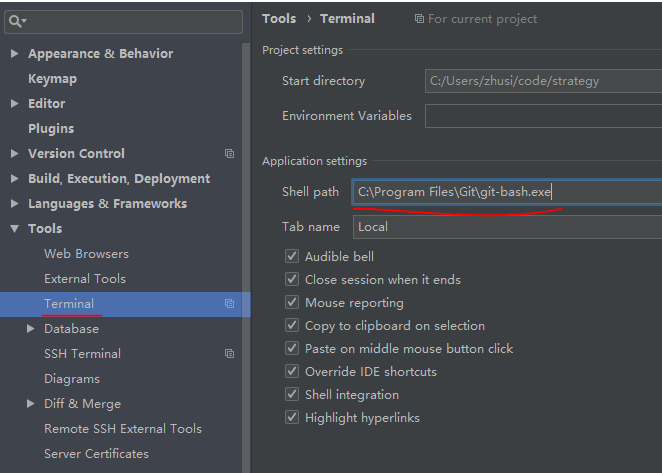This screenshot has width=662, height=473.
Task: Click the search magnifier icon in settings
Action: pyautogui.click(x=15, y=21)
